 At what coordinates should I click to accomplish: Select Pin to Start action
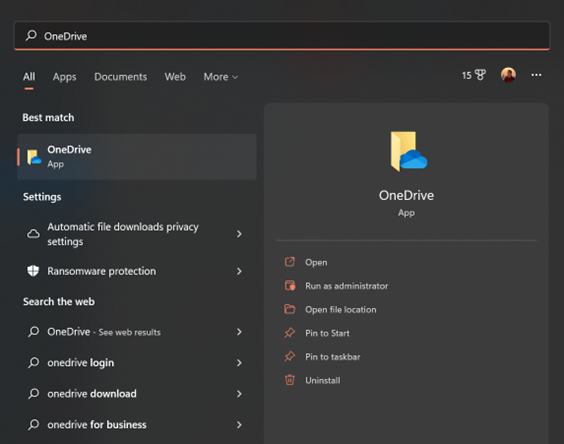click(x=327, y=333)
